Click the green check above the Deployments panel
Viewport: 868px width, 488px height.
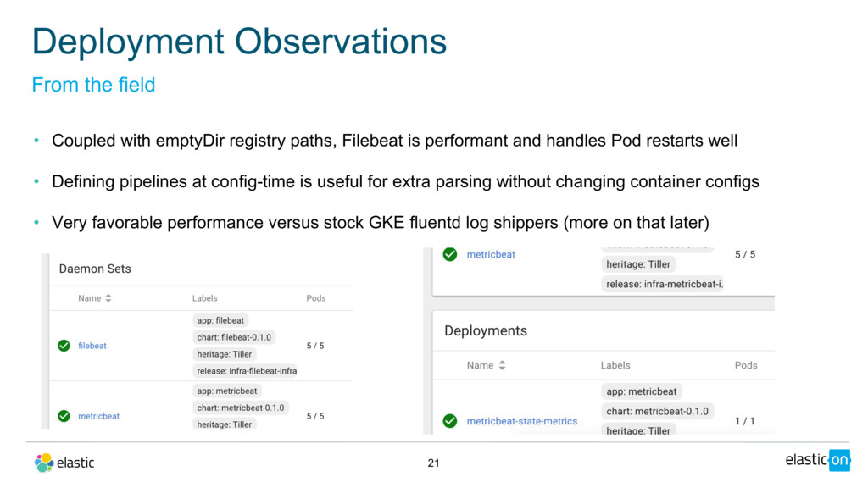coord(450,254)
